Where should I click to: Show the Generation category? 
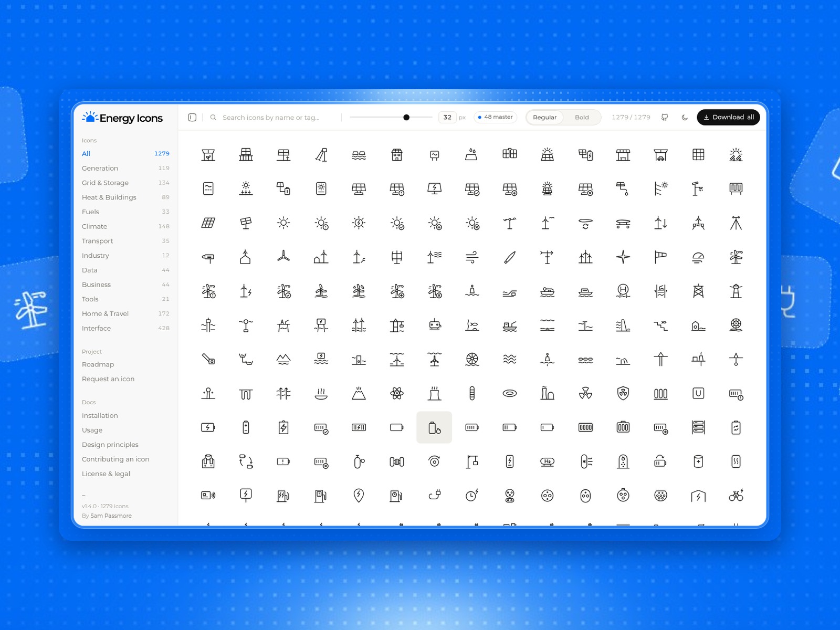(x=125, y=168)
